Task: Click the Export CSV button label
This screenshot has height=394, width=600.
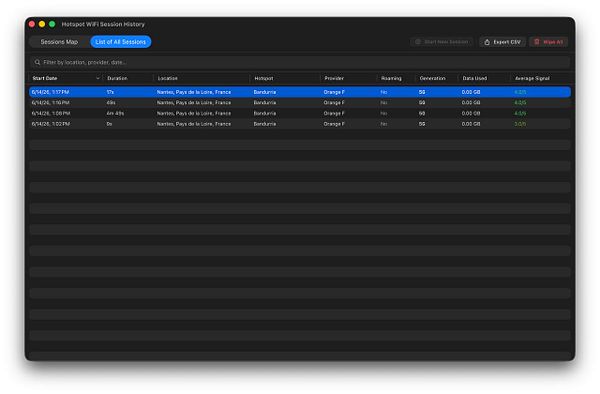Action: (507, 42)
